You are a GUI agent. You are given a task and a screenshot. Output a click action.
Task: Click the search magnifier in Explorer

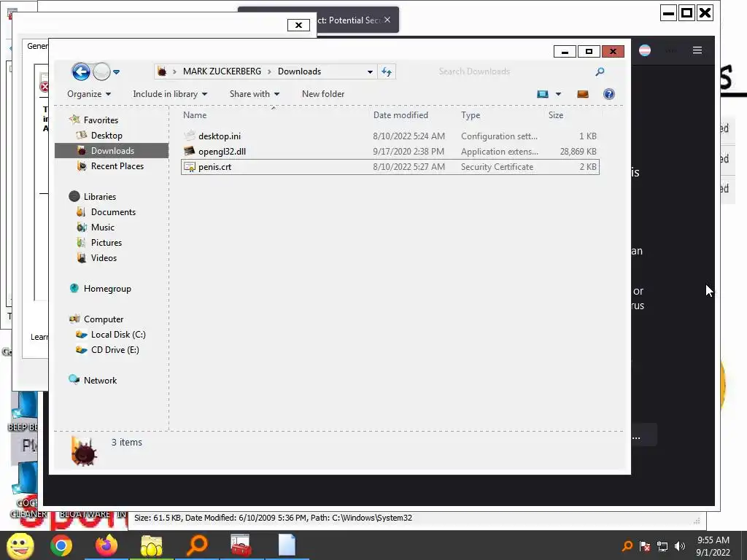tap(600, 71)
